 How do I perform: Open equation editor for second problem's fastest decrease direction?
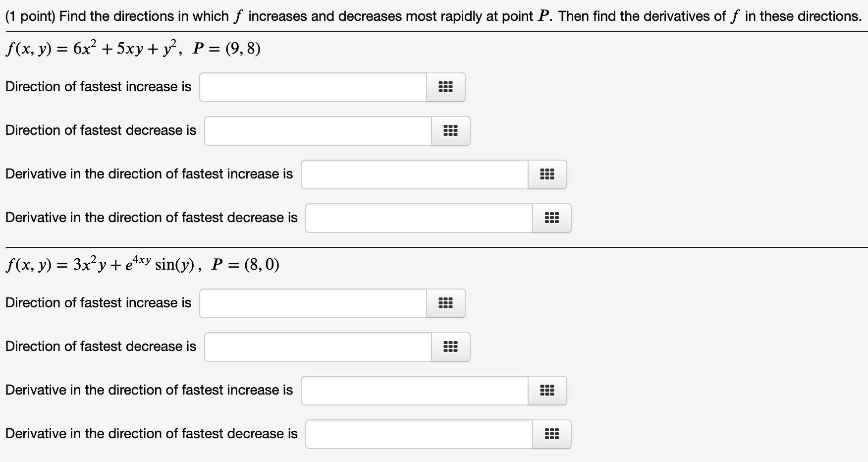tap(450, 346)
